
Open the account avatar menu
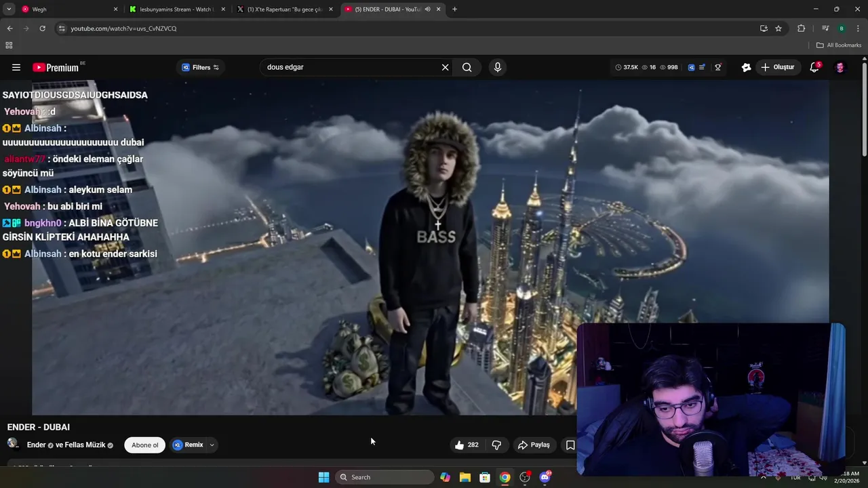pos(840,67)
